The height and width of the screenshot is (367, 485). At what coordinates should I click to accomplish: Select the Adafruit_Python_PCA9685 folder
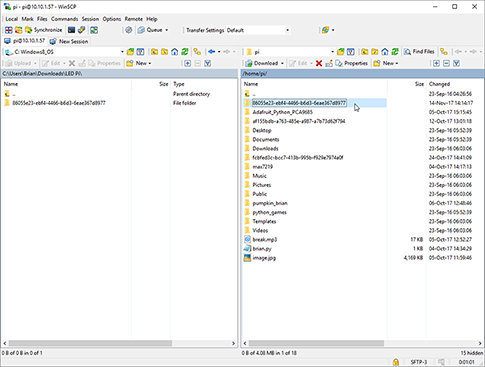[282, 112]
